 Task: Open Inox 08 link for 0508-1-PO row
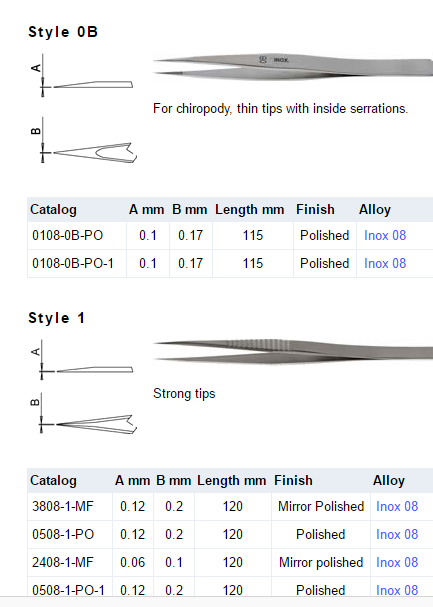tap(397, 534)
